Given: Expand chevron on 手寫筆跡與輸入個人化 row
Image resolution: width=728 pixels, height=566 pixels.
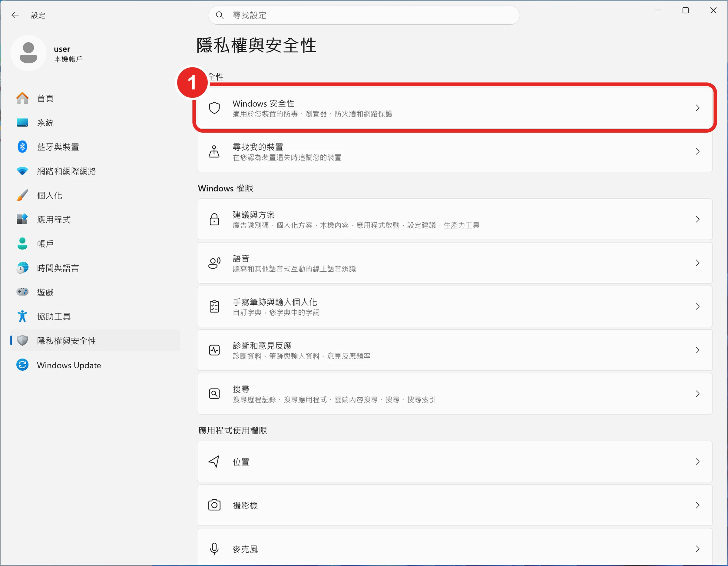Looking at the screenshot, I should (x=698, y=307).
